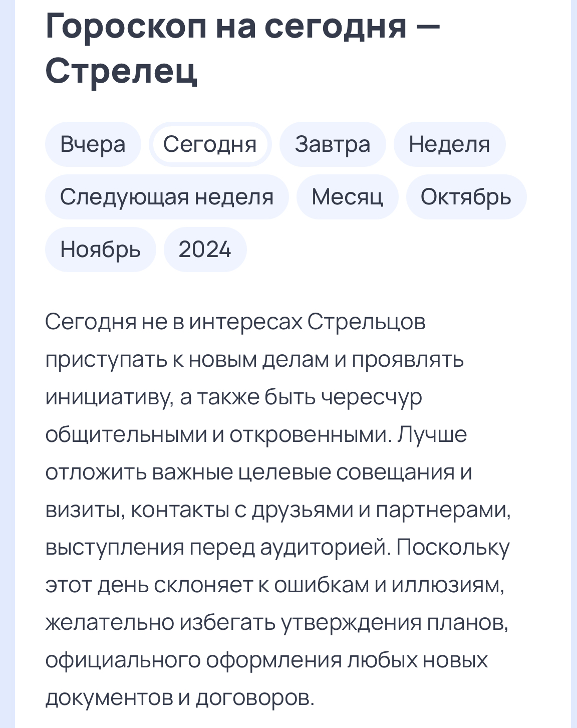Click the word 'Стрелец' in the title

[121, 70]
